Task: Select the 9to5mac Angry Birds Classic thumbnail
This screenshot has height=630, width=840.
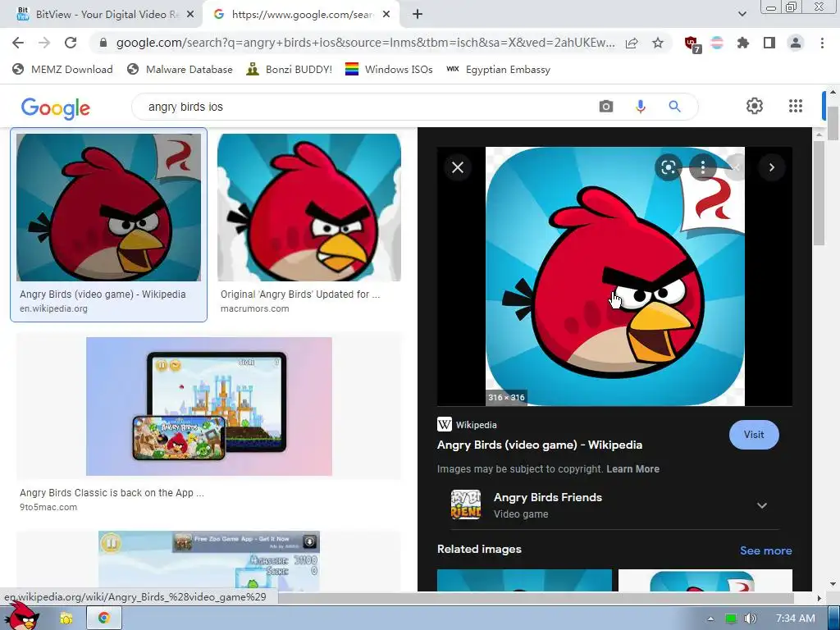Action: pyautogui.click(x=209, y=406)
